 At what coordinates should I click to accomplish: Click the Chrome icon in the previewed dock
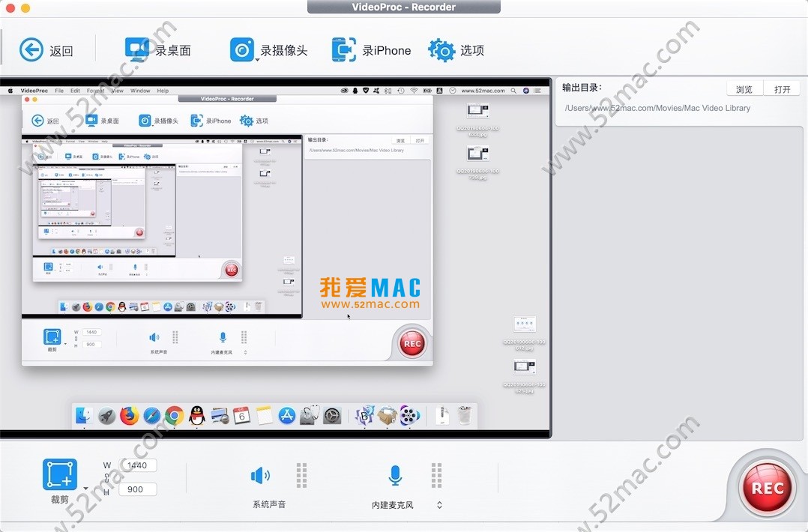(x=174, y=415)
